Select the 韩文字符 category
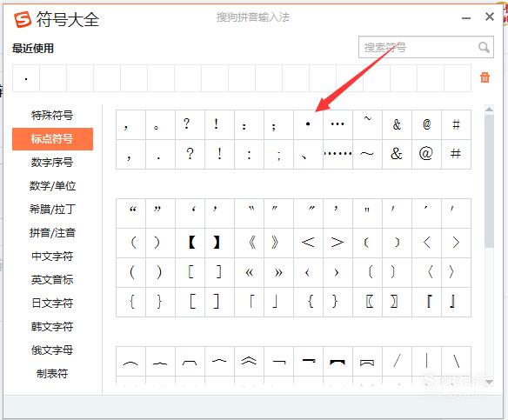This screenshot has height=420, width=508. [52, 326]
